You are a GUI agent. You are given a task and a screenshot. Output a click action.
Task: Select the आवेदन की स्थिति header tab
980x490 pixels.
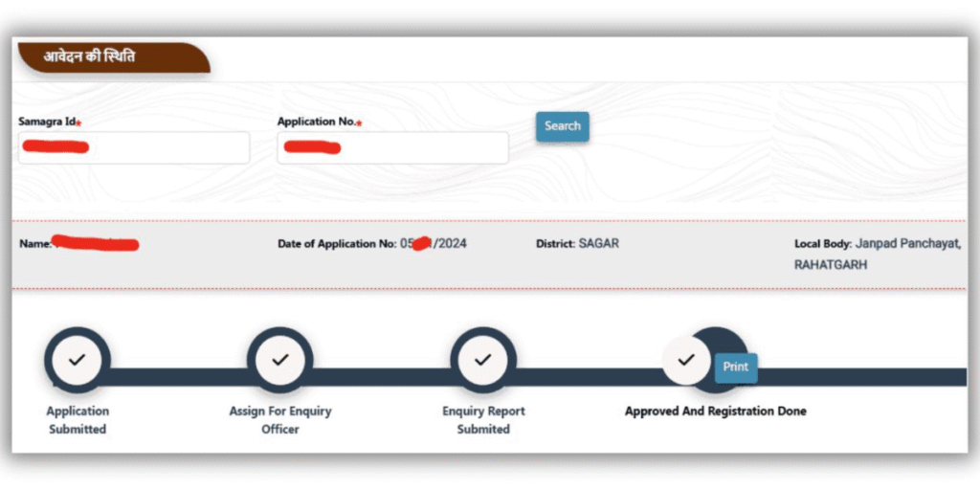pos(114,57)
